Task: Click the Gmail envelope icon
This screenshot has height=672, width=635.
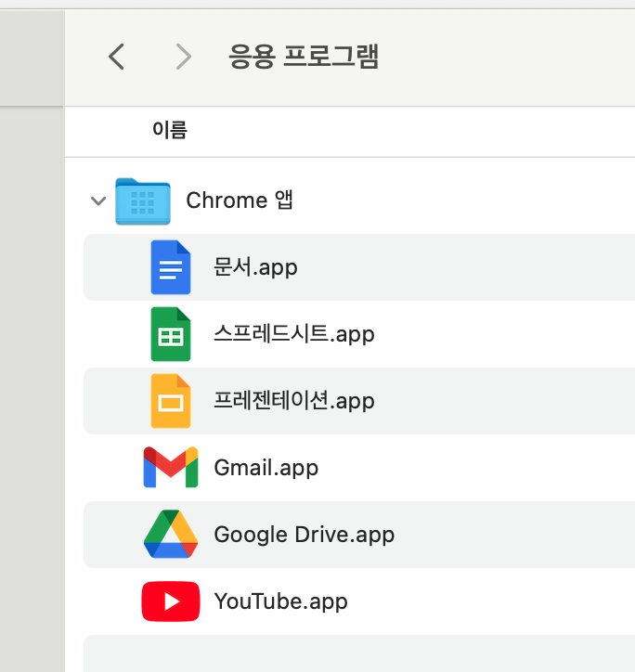Action: click(171, 467)
